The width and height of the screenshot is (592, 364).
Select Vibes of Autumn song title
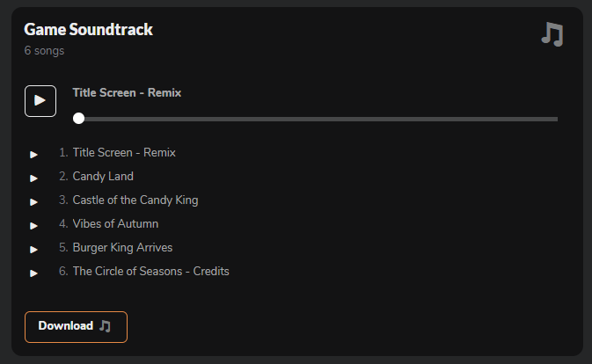point(115,223)
